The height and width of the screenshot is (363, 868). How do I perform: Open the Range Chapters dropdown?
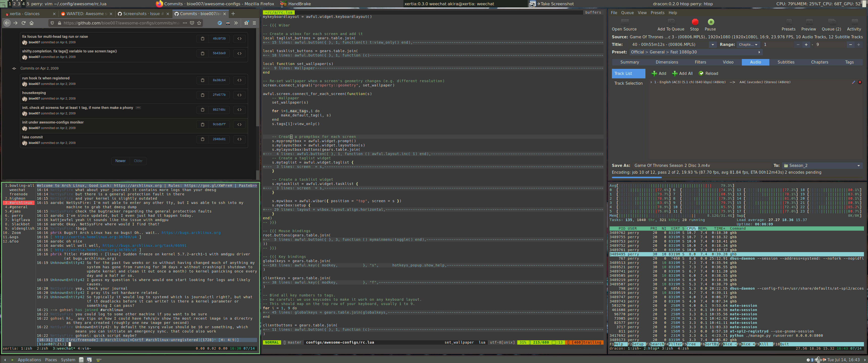pos(748,44)
